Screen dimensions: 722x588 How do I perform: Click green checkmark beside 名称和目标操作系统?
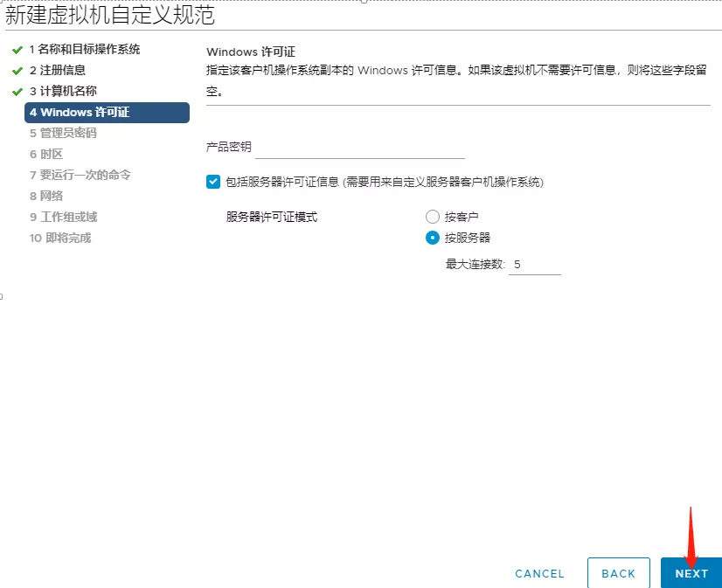click(x=17, y=50)
